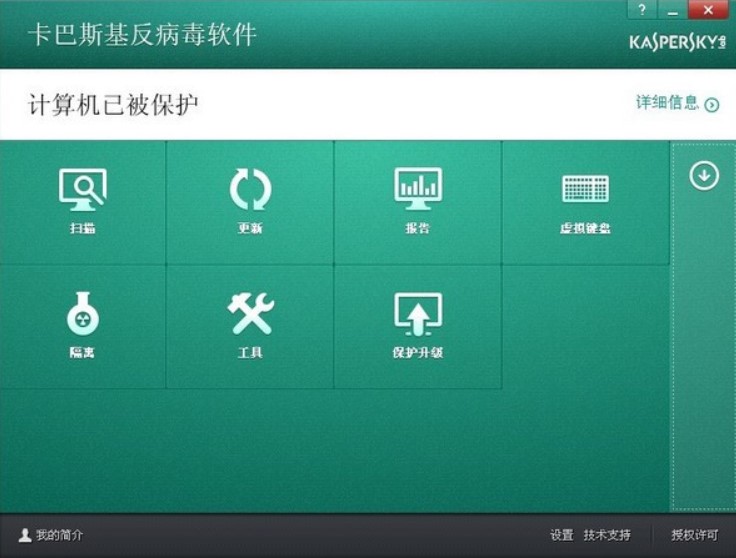
Task: Click the 报告 label text
Action: (x=418, y=229)
